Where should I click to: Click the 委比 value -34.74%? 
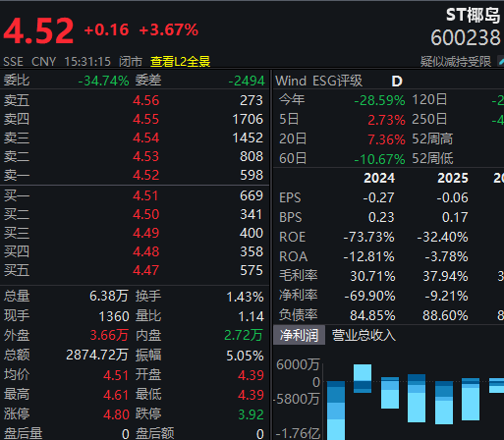click(x=103, y=81)
